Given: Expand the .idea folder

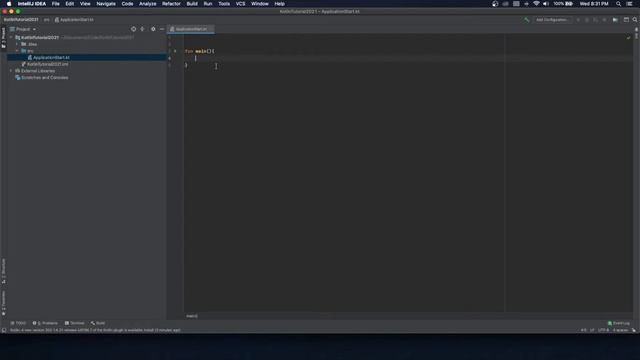Looking at the screenshot, I should click(17, 44).
